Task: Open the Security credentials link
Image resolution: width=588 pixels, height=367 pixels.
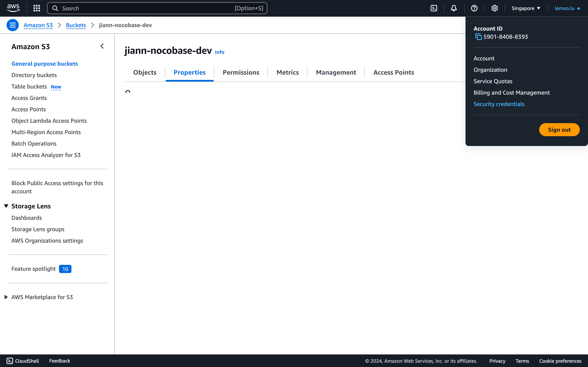Action: pos(499,104)
